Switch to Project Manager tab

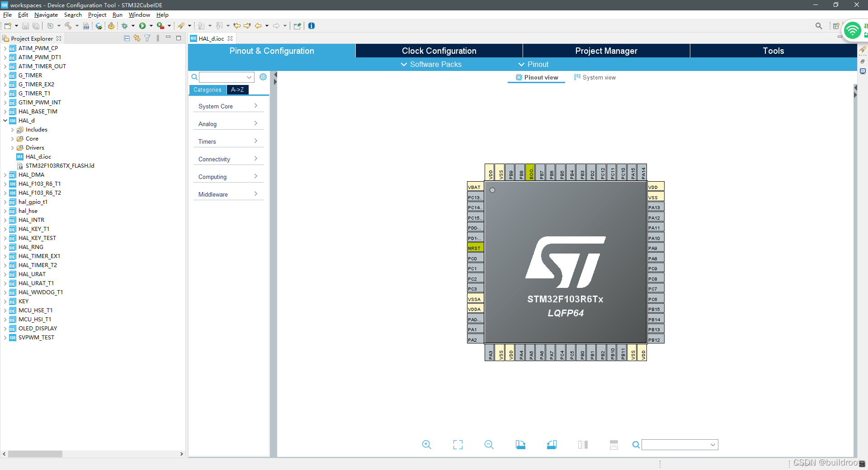pyautogui.click(x=606, y=51)
